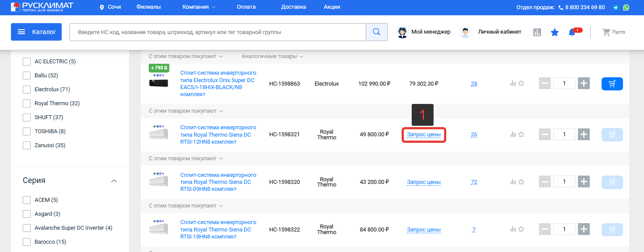Open the Каталог menu button

pos(36,32)
